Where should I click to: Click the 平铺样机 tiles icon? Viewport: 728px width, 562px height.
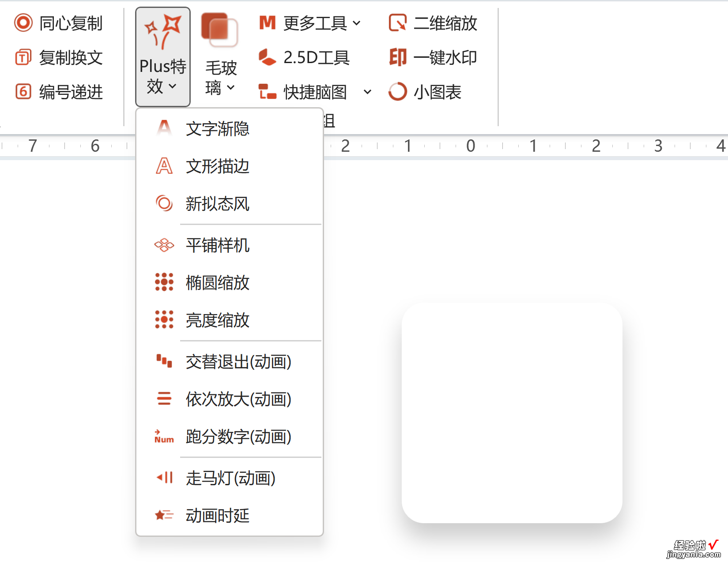[x=164, y=245]
